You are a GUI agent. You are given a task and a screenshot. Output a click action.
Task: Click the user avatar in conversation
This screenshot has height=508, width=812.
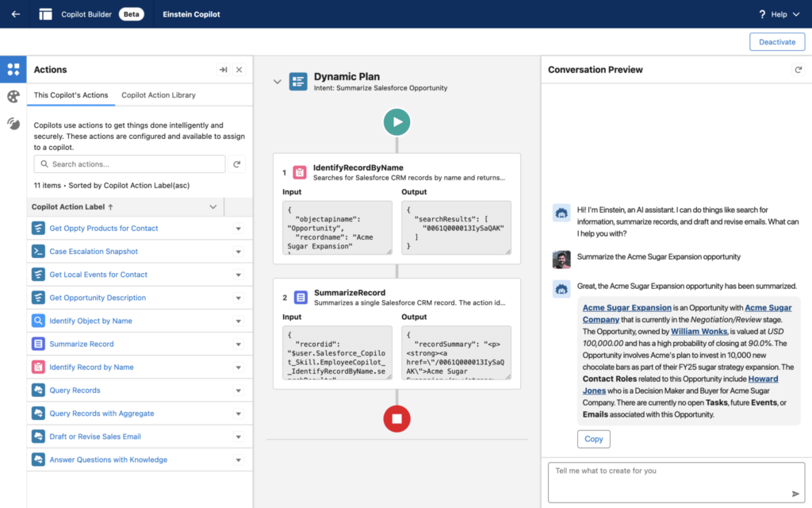tap(561, 260)
